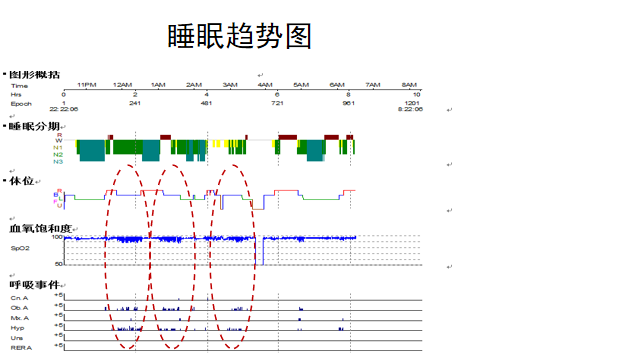Select the 12AM time tick label
Screen dimensions: 640x360
click(x=122, y=85)
